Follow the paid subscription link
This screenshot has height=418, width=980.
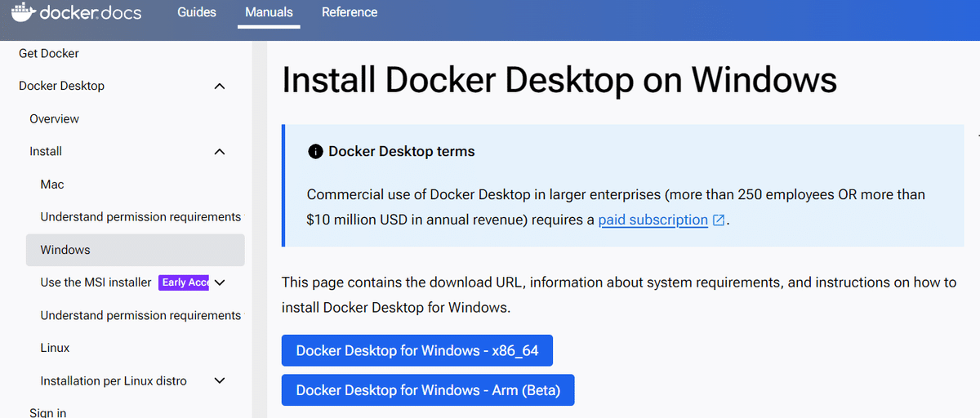click(x=653, y=220)
